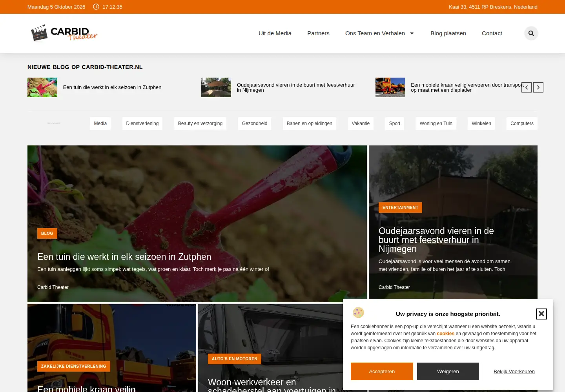Go to Blog plaatsen page
The image size is (565, 392).
tap(448, 33)
